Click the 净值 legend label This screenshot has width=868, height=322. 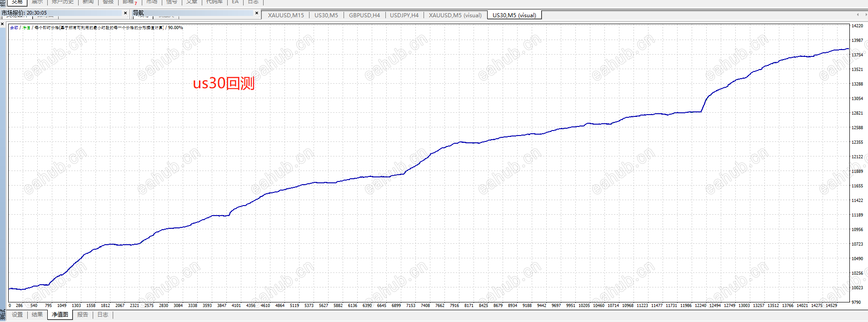click(x=26, y=28)
